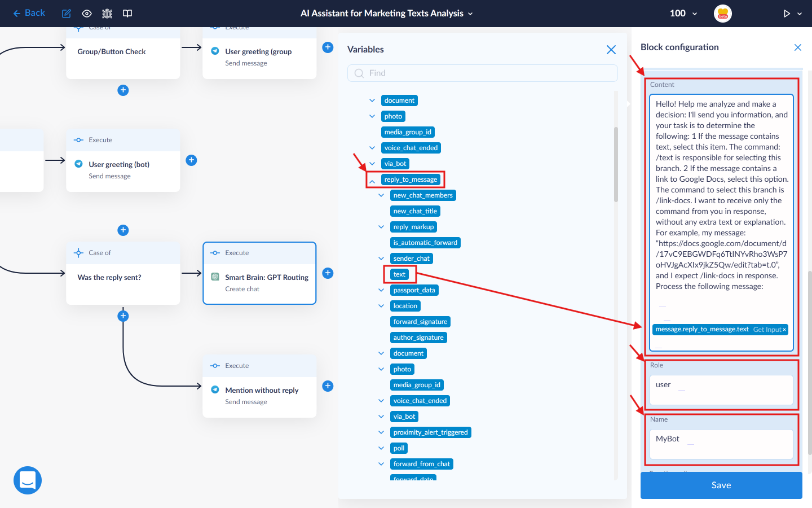Select the poll variable tag
Viewport: 812px width, 508px height.
(399, 448)
